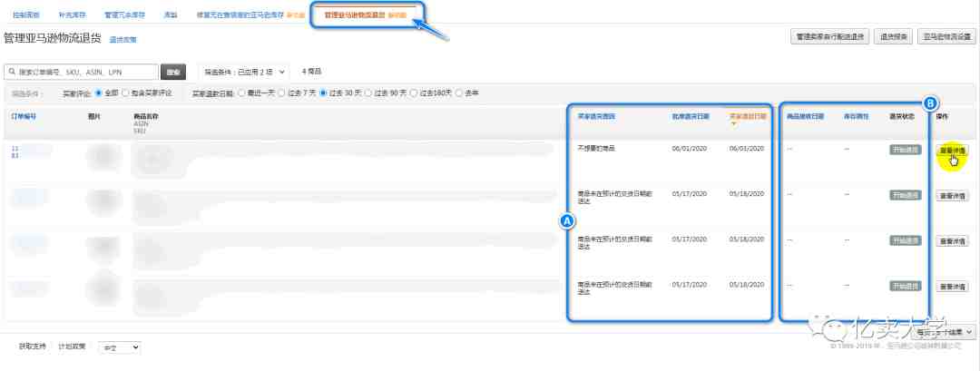Select the 过去 30 天 radio option
980x371 pixels.
tap(323, 93)
